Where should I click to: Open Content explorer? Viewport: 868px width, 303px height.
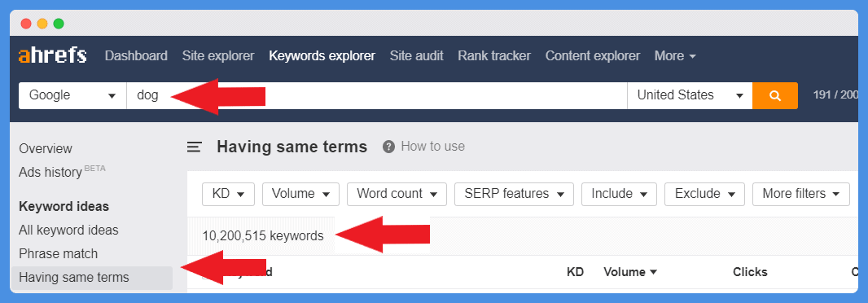pyautogui.click(x=592, y=56)
